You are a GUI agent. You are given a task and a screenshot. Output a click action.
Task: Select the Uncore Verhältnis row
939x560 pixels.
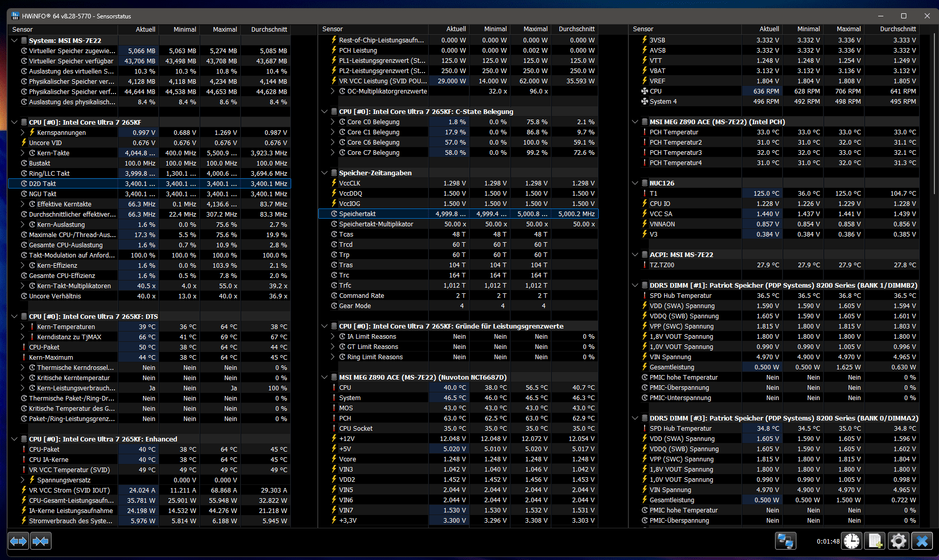150,296
